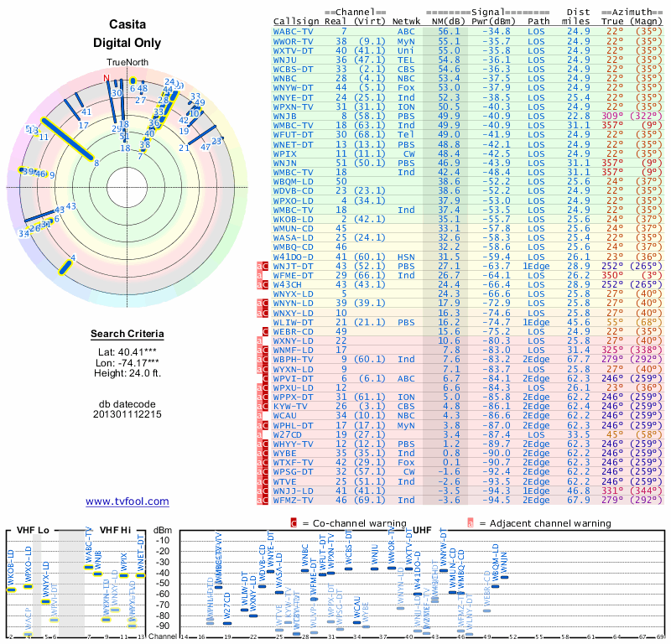The width and height of the screenshot is (671, 644).
Task: Click the Casita title text
Action: [x=127, y=24]
